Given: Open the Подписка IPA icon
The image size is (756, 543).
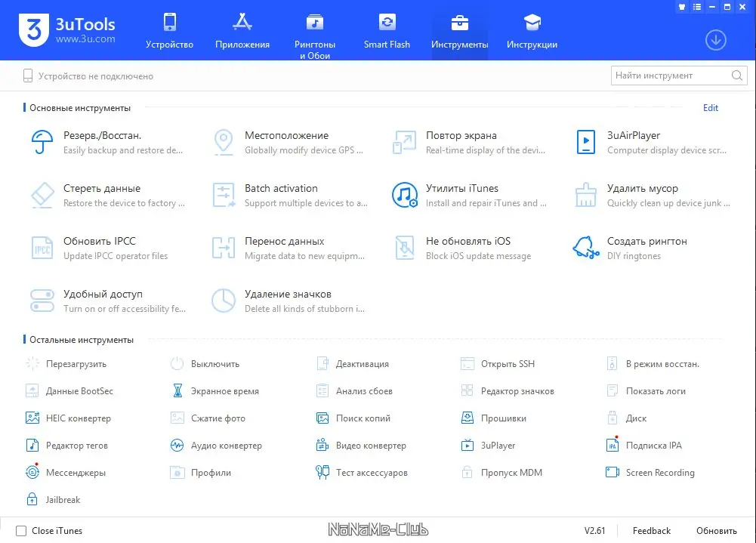Looking at the screenshot, I should (613, 445).
